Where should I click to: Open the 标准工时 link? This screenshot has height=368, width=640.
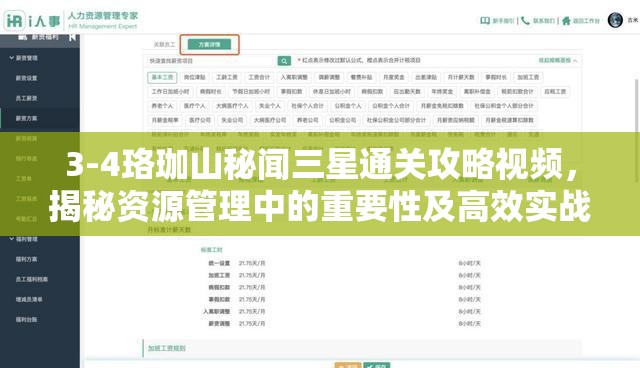pyautogui.click(x=211, y=250)
